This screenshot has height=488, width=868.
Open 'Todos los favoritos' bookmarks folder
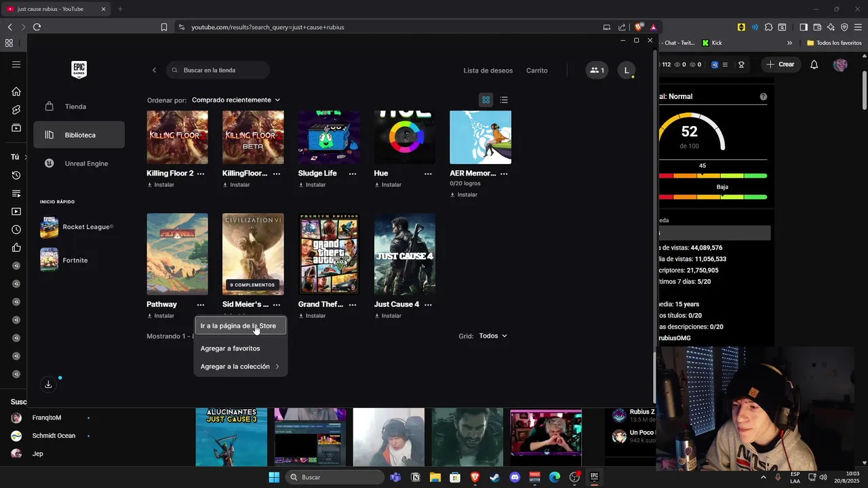point(834,43)
